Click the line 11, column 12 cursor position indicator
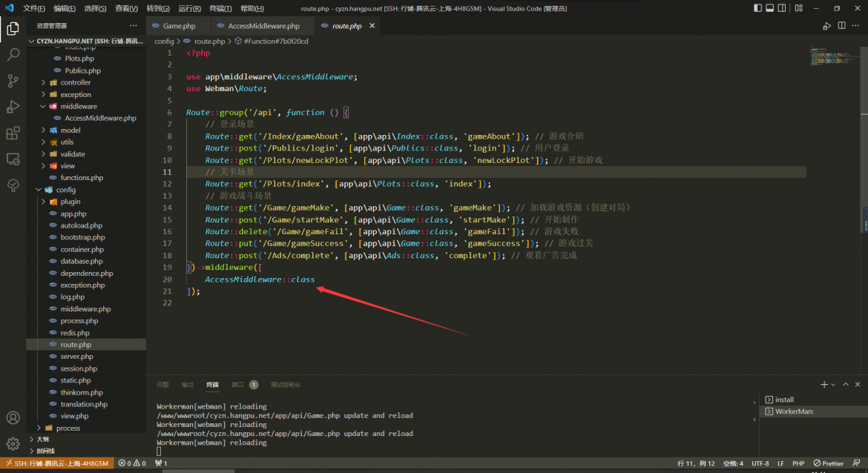The image size is (868, 473). (x=696, y=463)
